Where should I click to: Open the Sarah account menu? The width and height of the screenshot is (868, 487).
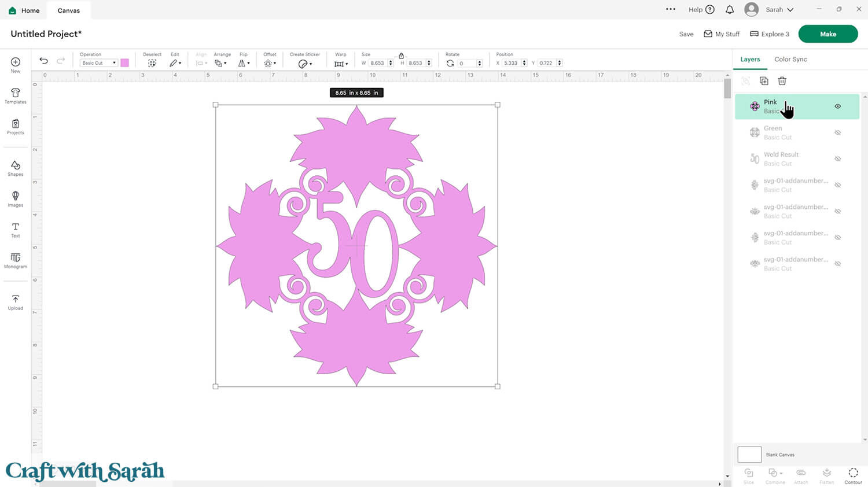pos(774,10)
